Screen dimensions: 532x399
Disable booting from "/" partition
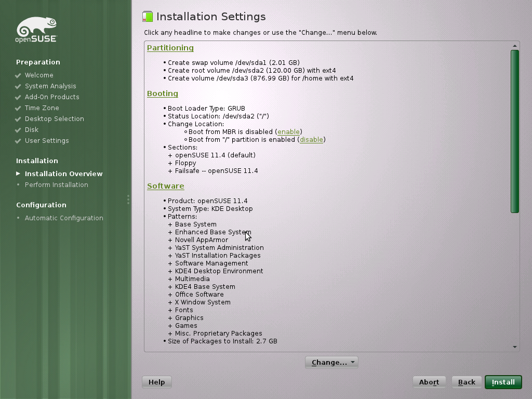311,139
